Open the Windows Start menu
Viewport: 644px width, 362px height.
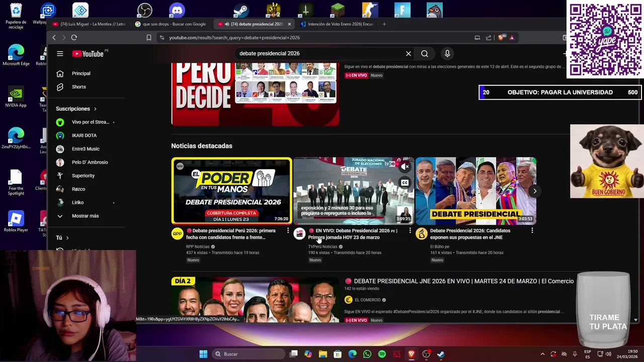coord(203,354)
